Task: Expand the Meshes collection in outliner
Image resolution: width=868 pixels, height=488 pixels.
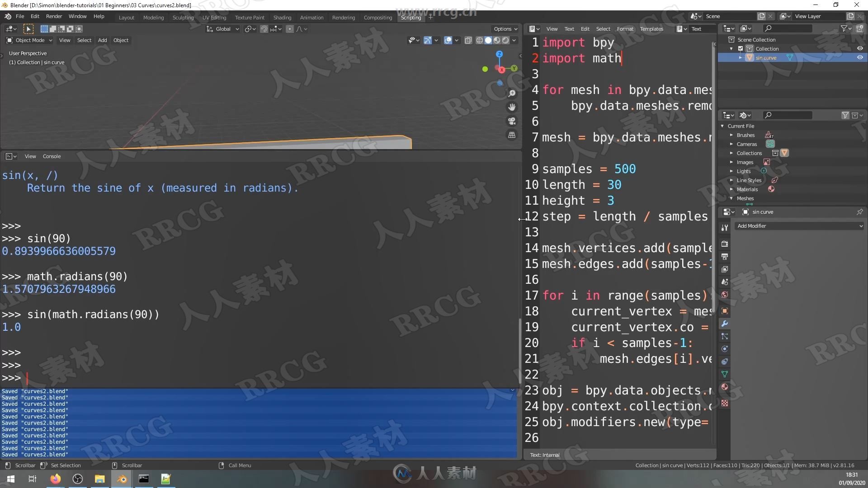Action: 731,198
